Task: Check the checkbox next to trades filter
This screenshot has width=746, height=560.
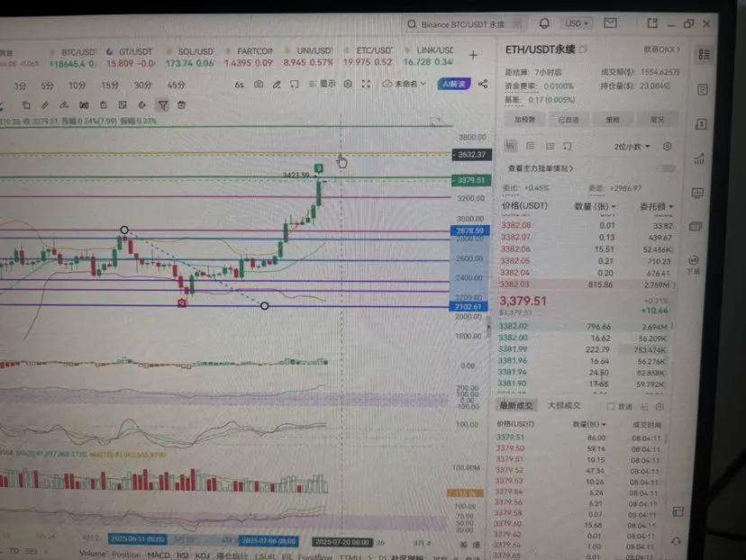Action: click(x=611, y=406)
